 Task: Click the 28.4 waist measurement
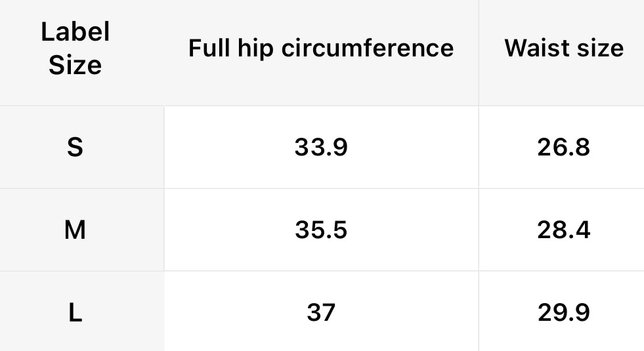click(564, 230)
